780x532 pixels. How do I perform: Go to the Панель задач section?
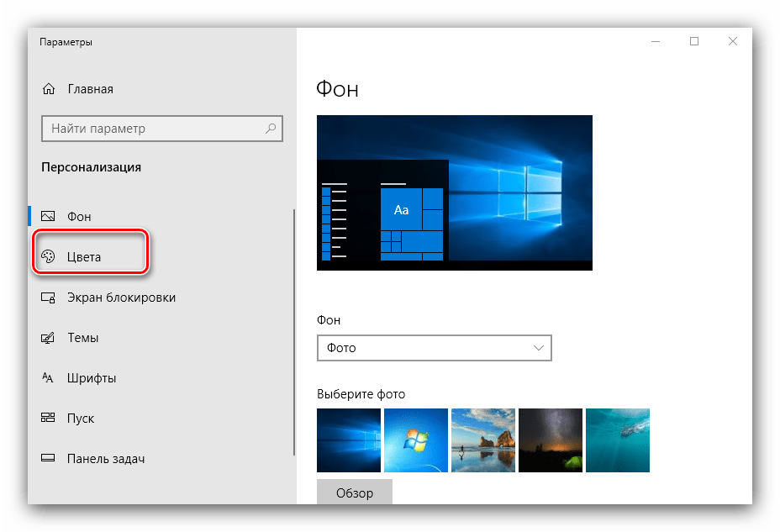[106, 459]
